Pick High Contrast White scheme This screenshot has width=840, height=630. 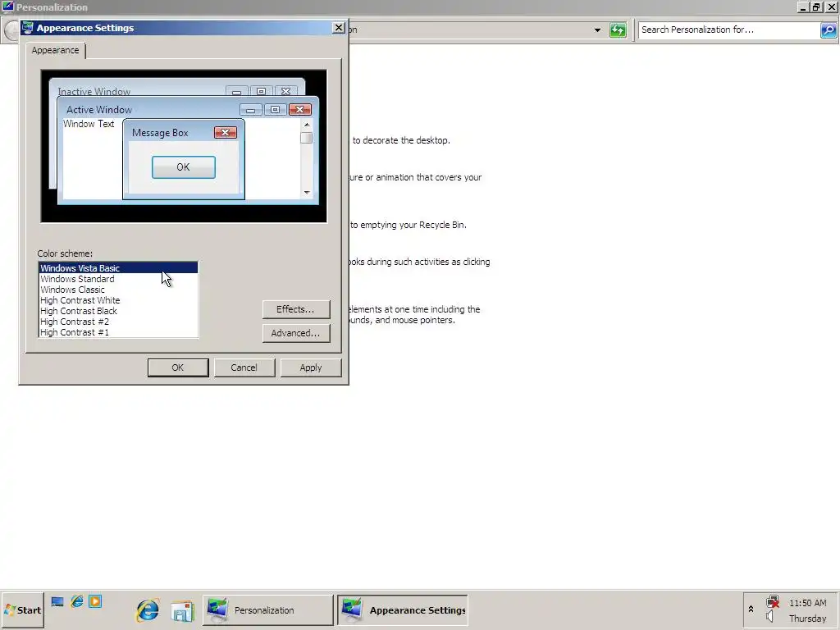click(118, 300)
